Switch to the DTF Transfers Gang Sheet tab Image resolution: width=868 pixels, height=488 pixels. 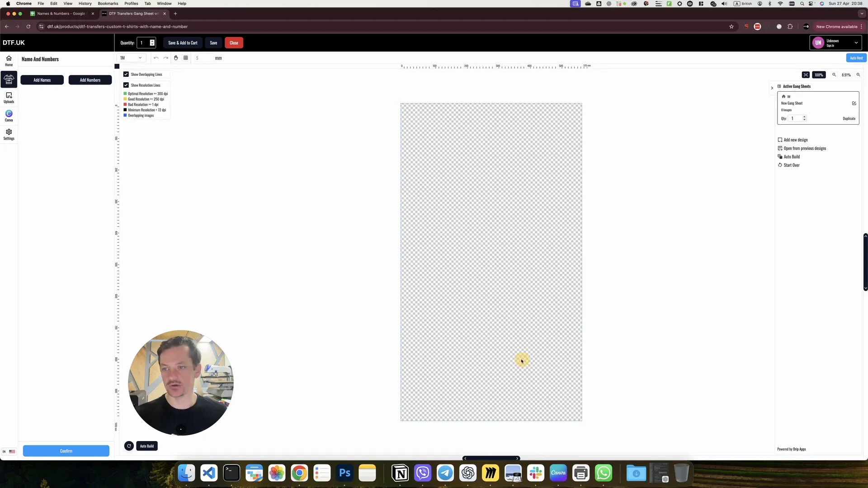[x=134, y=14]
